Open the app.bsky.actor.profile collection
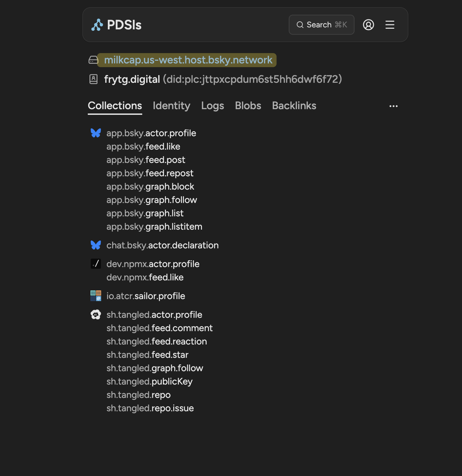Viewport: 462px width, 476px height. coord(151,133)
